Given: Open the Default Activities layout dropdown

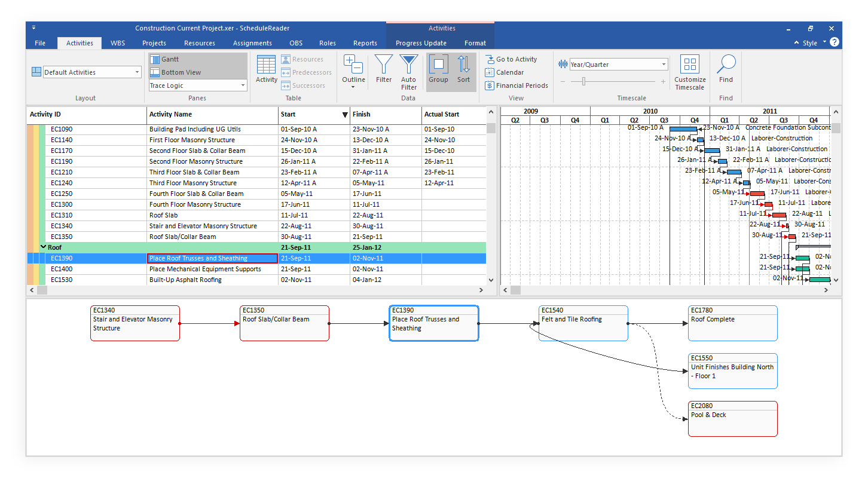Looking at the screenshot, I should point(137,72).
